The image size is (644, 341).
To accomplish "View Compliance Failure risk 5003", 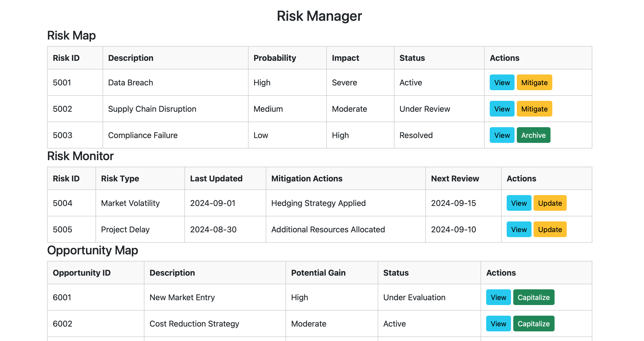I will [x=502, y=135].
